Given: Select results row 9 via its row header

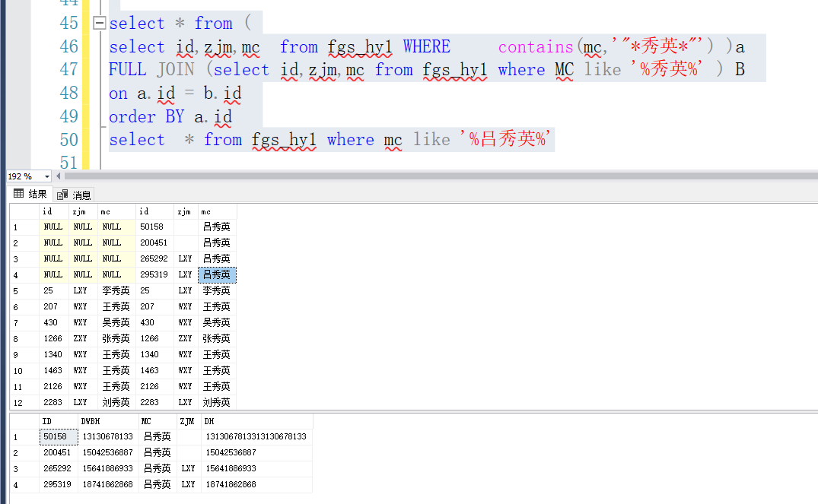Looking at the screenshot, I should [24, 354].
